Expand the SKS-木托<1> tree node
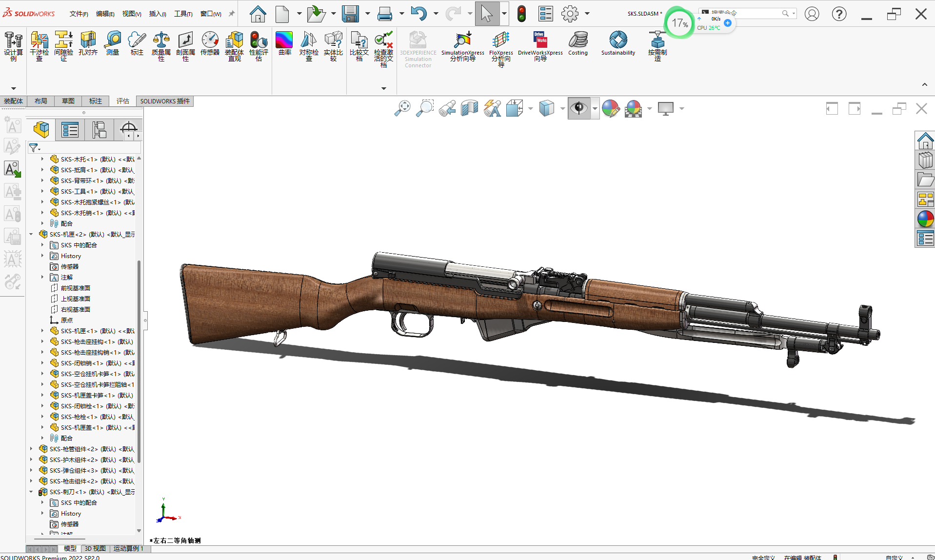 (42, 159)
